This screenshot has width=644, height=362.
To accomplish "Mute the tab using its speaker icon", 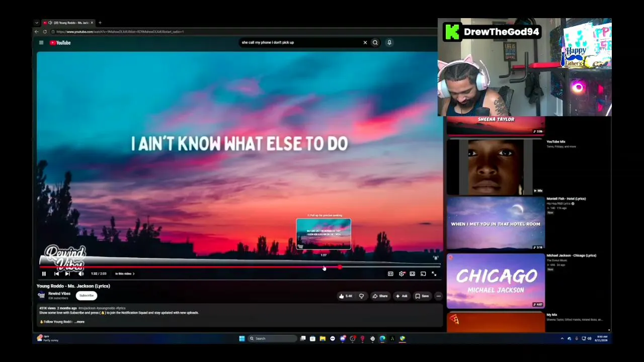I will coord(50,23).
